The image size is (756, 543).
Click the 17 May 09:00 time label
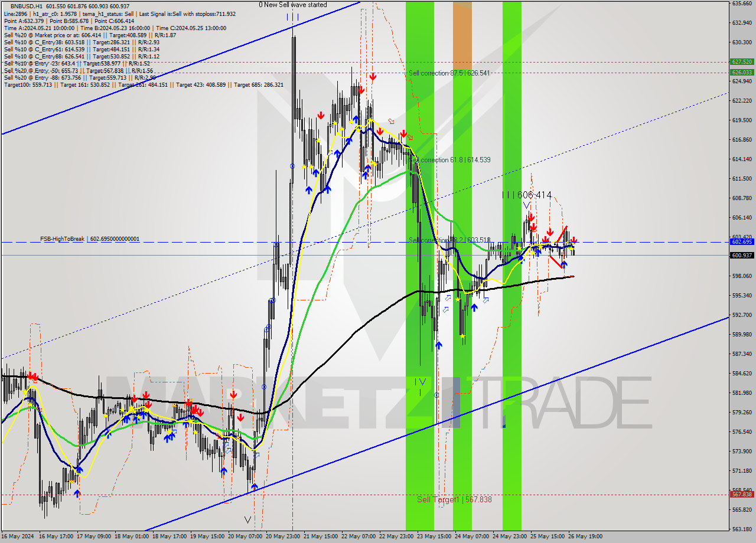pos(94,537)
